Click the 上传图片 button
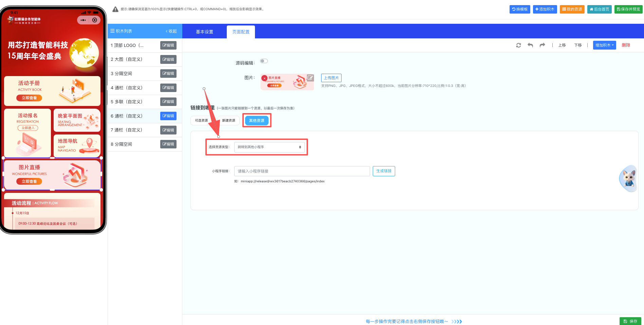The image size is (644, 325). 331,78
